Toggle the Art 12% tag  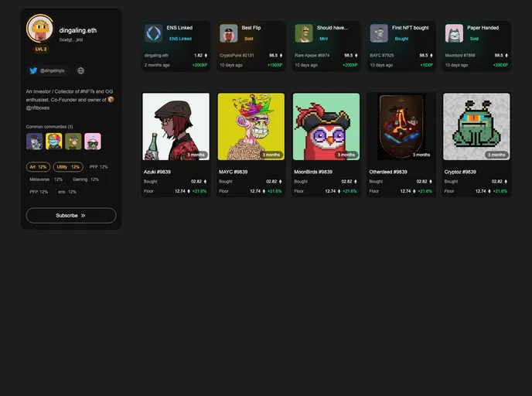[x=38, y=167]
